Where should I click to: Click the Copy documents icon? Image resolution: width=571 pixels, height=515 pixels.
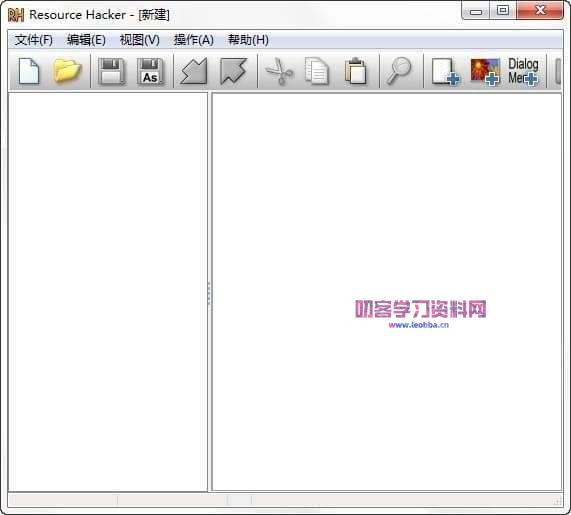[x=317, y=71]
